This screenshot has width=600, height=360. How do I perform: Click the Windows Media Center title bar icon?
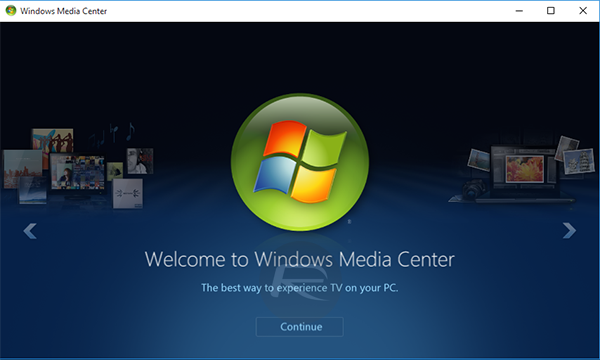coord(10,11)
